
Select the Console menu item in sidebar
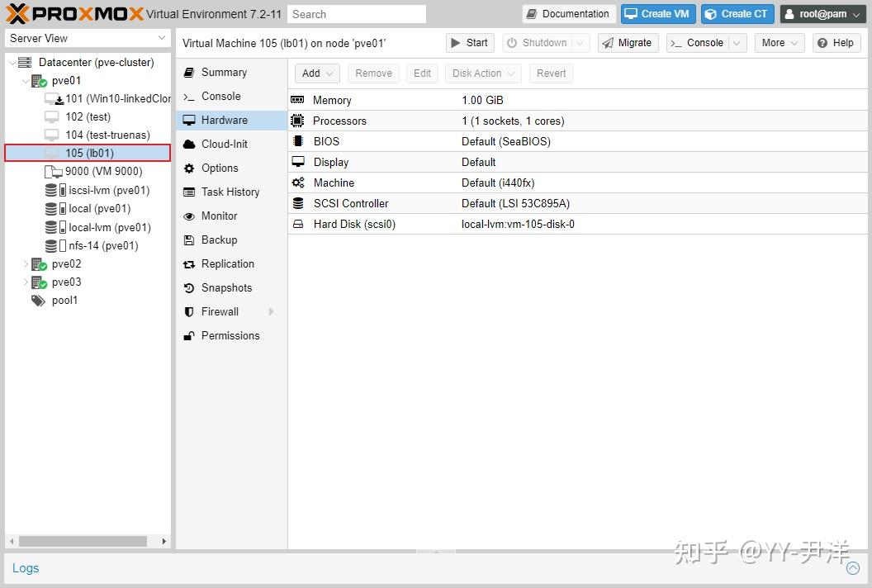click(x=220, y=96)
